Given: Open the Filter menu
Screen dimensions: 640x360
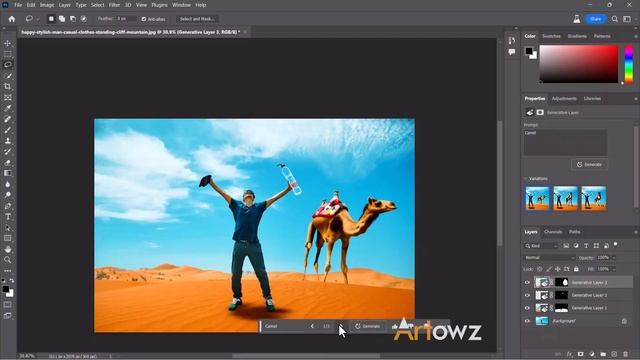Looking at the screenshot, I should point(114,5).
